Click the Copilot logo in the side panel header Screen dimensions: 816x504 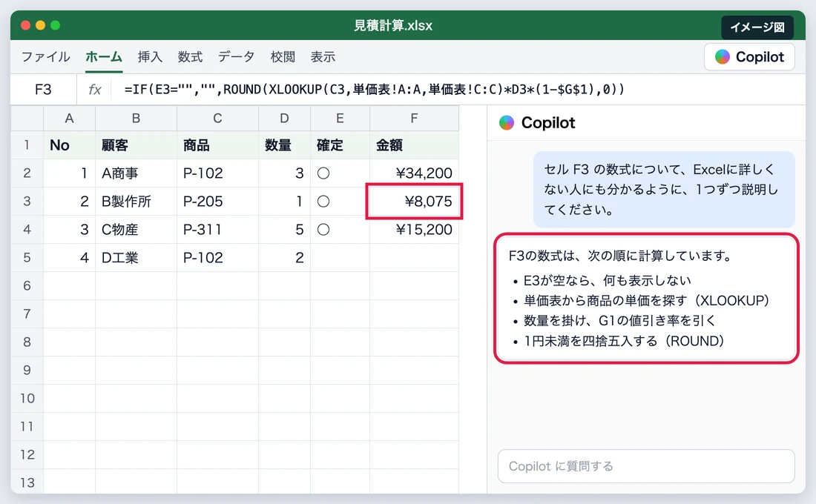(507, 123)
